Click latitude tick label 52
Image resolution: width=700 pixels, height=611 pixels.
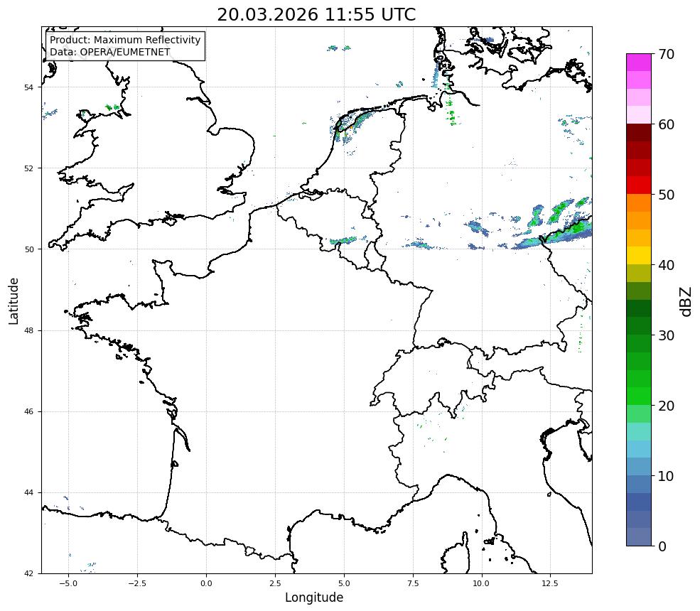point(28,168)
